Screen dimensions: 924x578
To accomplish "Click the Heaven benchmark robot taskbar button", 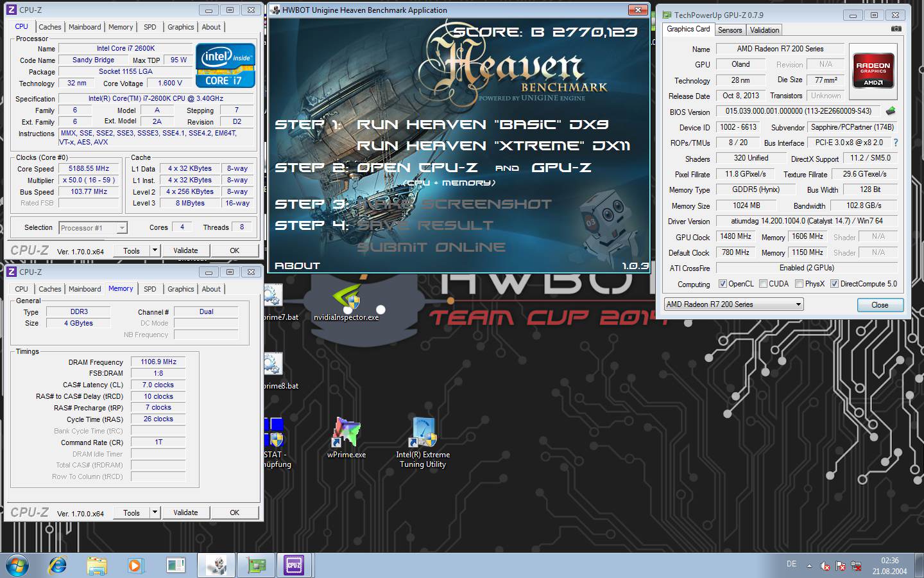I will (216, 565).
